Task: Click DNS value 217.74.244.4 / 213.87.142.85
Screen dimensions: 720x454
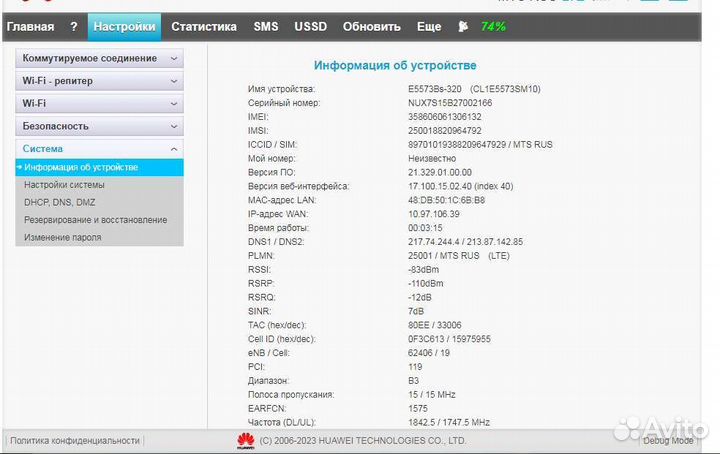Action: pyautogui.click(x=465, y=242)
